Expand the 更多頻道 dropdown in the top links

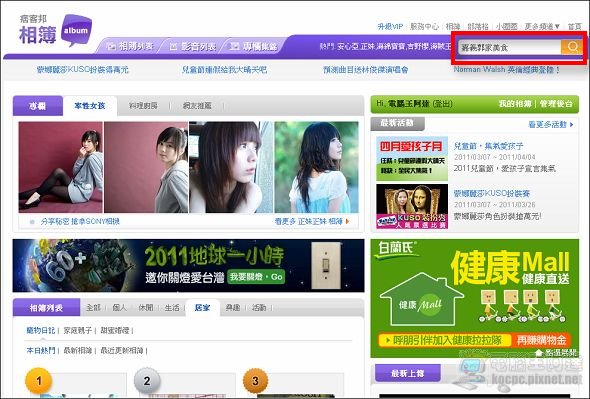(542, 26)
